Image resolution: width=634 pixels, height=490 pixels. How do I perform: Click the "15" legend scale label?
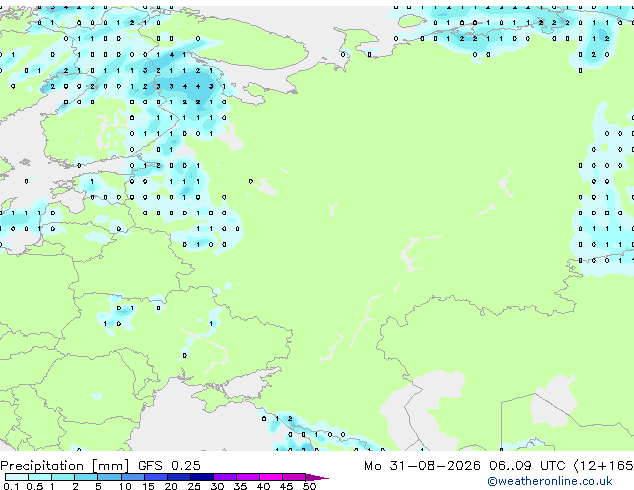(148, 486)
